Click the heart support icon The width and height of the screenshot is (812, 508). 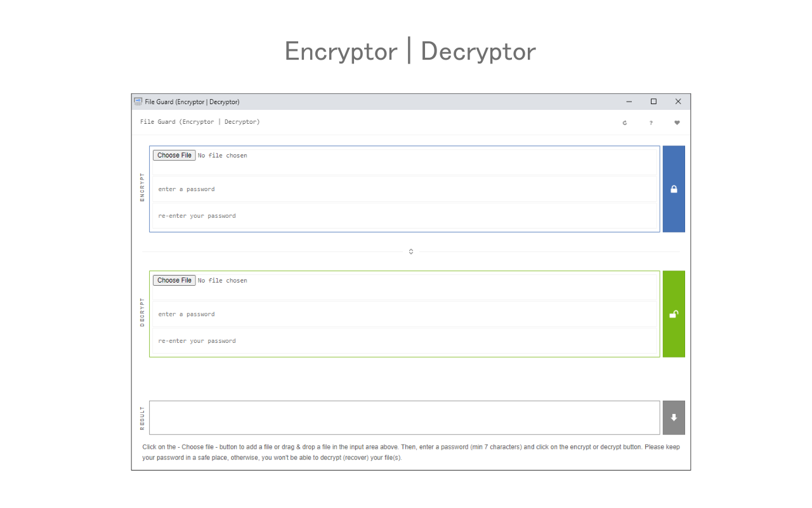[x=677, y=123]
